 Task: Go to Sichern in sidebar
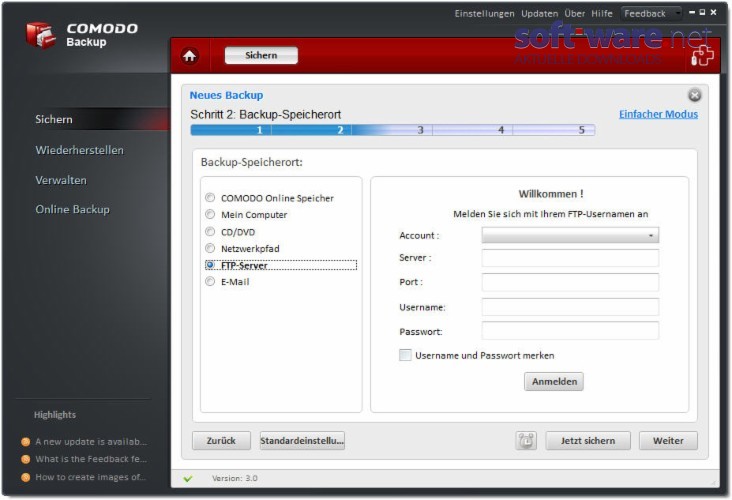pyautogui.click(x=54, y=120)
